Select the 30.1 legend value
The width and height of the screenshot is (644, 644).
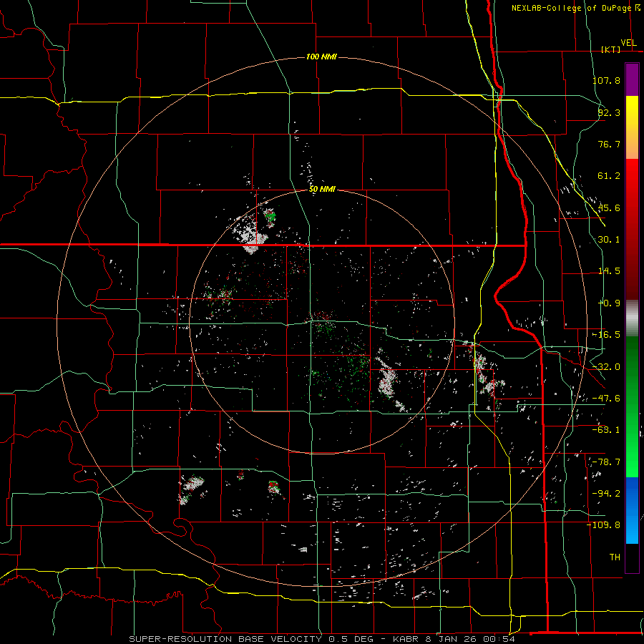(x=609, y=240)
